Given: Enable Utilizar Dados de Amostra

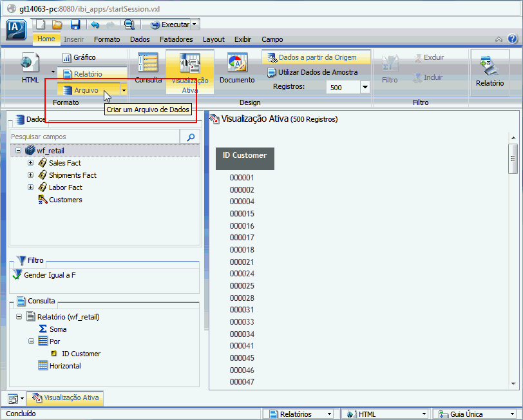Looking at the screenshot, I should (x=312, y=72).
